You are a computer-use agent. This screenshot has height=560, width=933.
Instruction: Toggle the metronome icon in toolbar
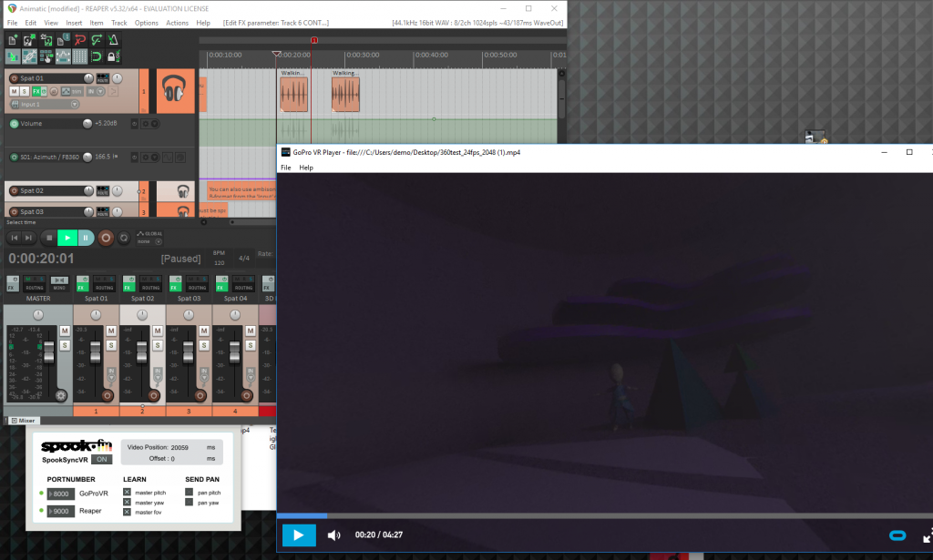pyautogui.click(x=112, y=40)
